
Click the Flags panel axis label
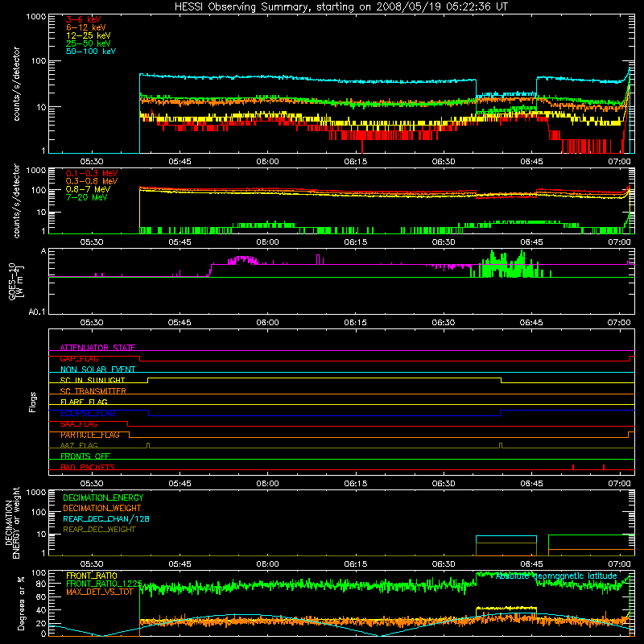pos(32,402)
